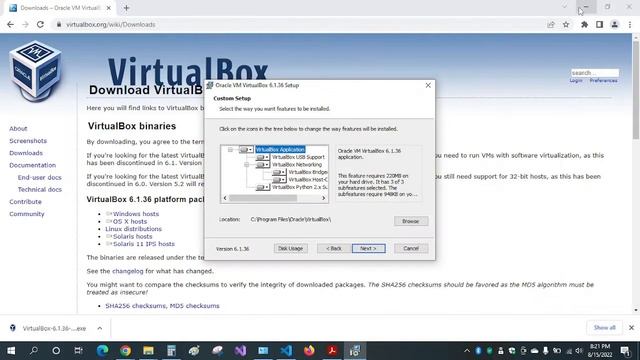
Task: Open the Chrome three-dot menu
Action: click(630, 24)
